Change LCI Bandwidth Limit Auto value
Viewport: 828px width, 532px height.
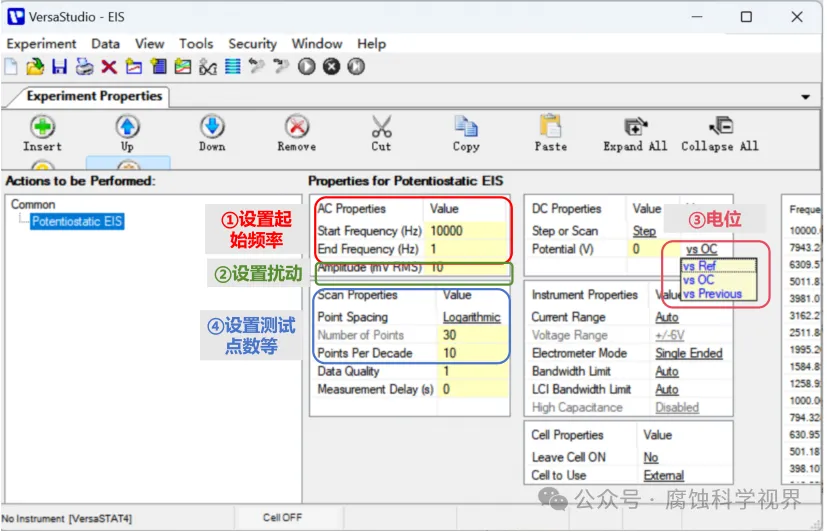[x=667, y=389]
